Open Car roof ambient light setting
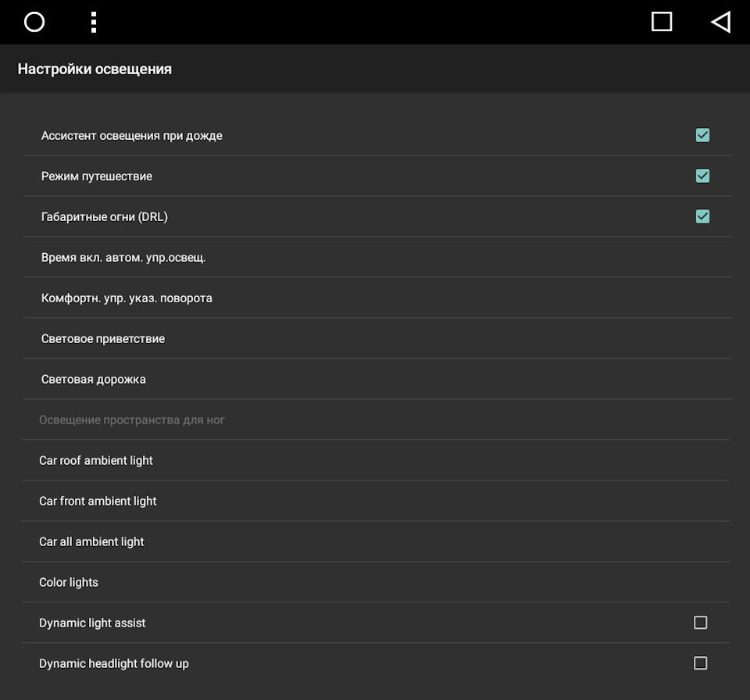Screen dimensions: 750x700 pyautogui.click(x=376, y=461)
